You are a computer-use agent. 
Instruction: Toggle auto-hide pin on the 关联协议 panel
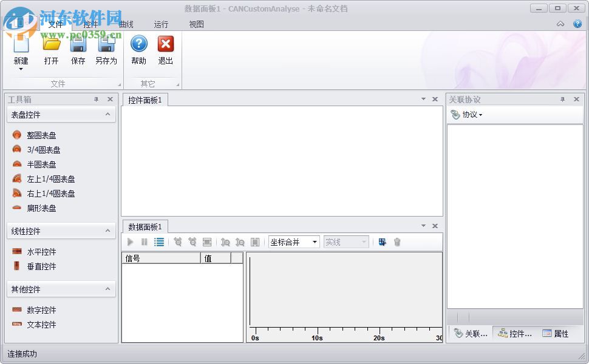(563, 99)
